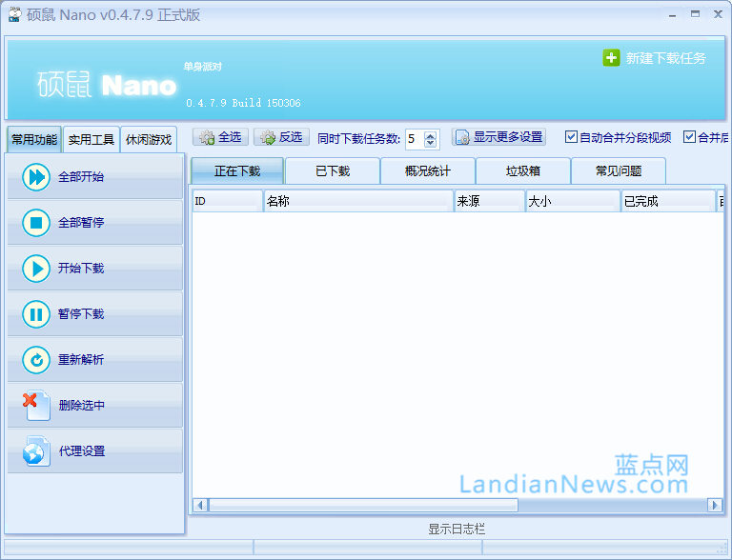Click the 暂停下载 pause icon
The height and width of the screenshot is (560, 732).
36,314
